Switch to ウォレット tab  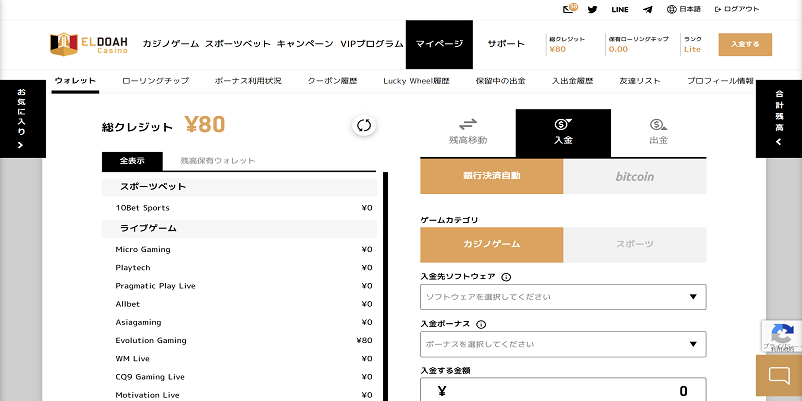pos(75,81)
